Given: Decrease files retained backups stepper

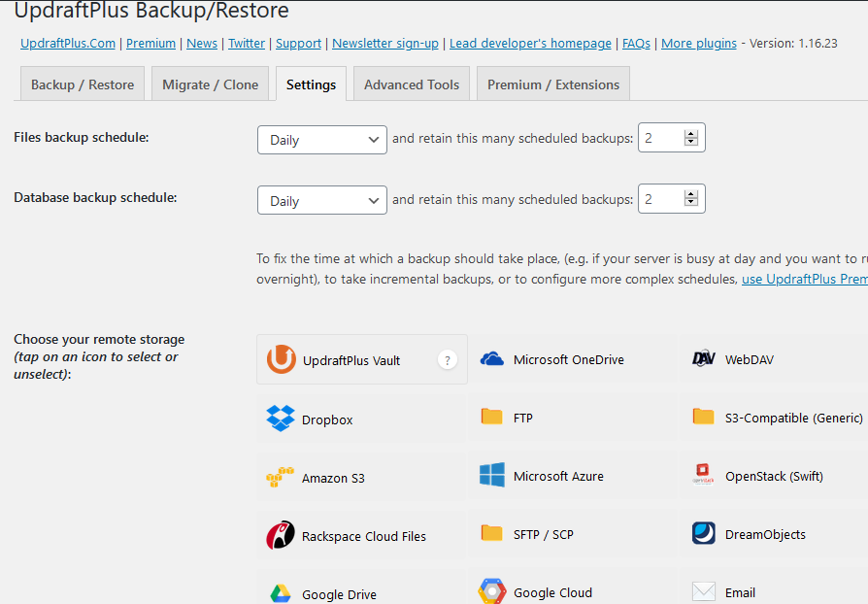Looking at the screenshot, I should (691, 141).
